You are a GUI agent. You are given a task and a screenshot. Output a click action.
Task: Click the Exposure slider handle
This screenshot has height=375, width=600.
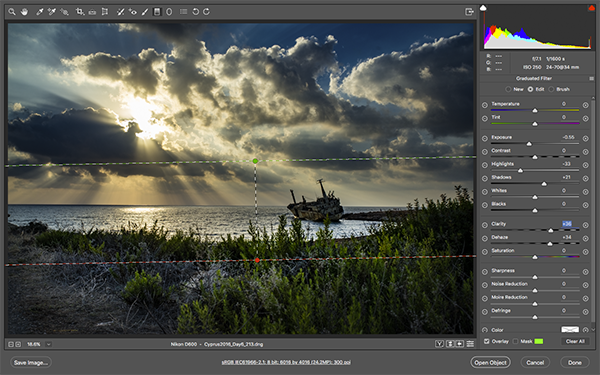click(x=529, y=144)
